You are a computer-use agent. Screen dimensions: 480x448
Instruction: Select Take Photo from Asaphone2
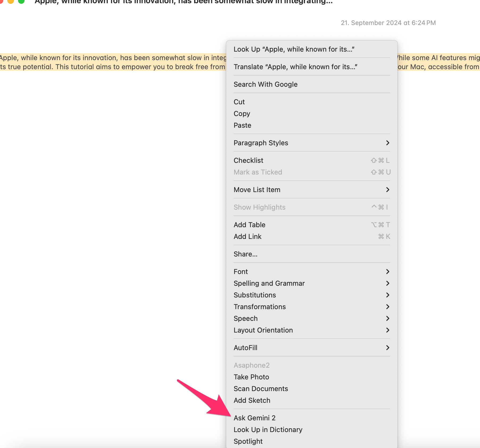(x=312, y=377)
